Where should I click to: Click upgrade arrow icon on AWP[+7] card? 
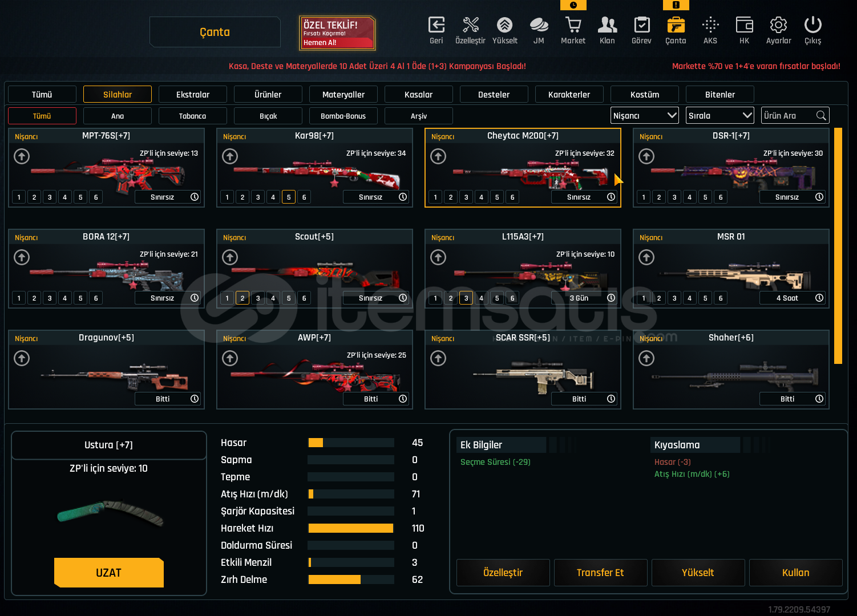pos(230,358)
